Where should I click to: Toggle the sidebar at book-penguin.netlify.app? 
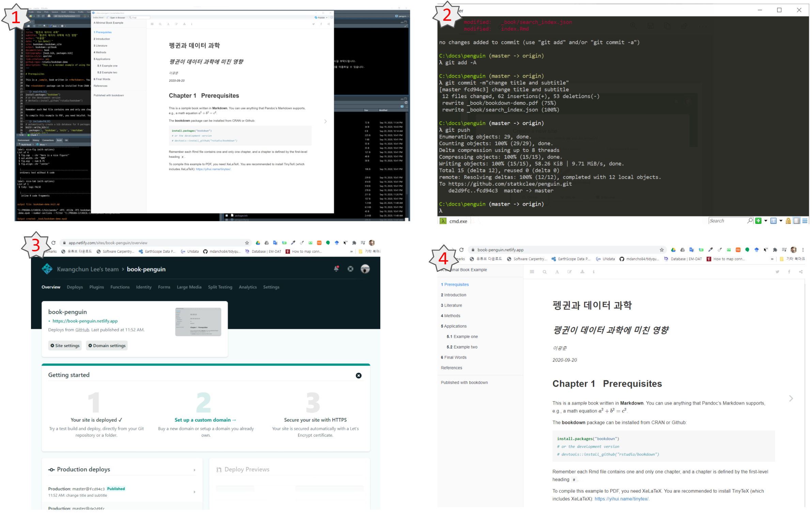point(532,272)
